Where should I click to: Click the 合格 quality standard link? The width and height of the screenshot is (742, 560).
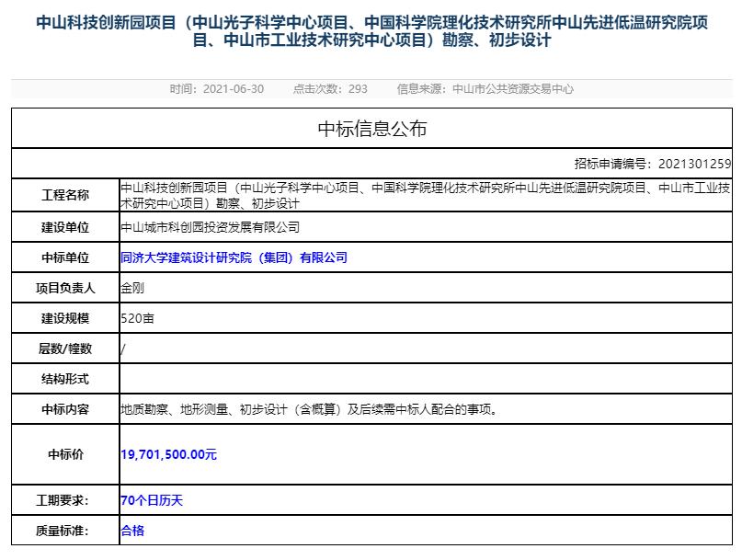(x=132, y=531)
